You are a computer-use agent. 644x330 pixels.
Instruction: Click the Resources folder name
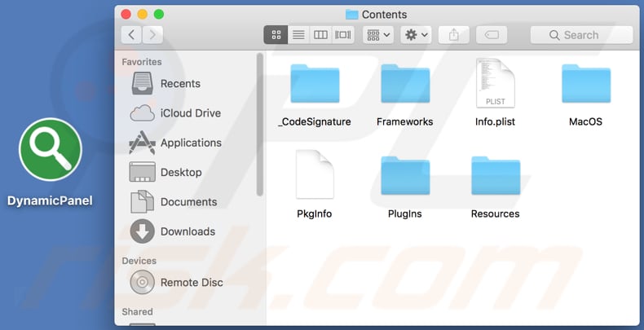[x=496, y=213]
